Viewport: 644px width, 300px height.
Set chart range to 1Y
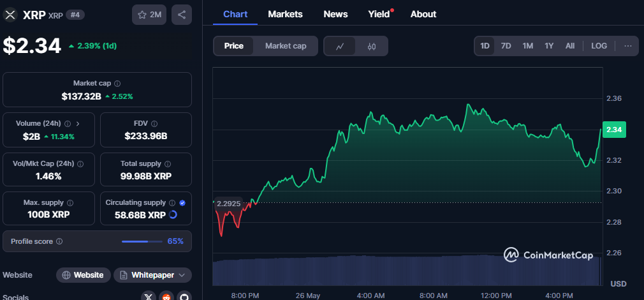[x=549, y=46]
